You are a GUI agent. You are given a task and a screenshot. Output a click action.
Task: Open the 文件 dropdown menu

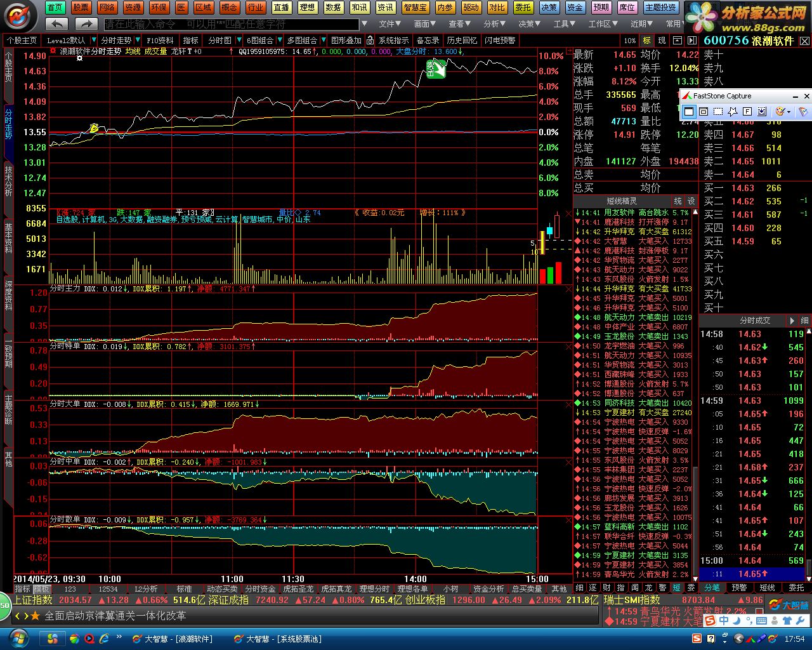point(391,23)
